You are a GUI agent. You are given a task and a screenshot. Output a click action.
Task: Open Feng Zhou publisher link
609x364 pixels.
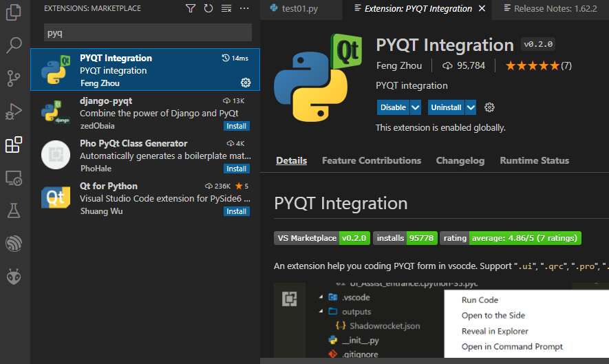tap(399, 65)
